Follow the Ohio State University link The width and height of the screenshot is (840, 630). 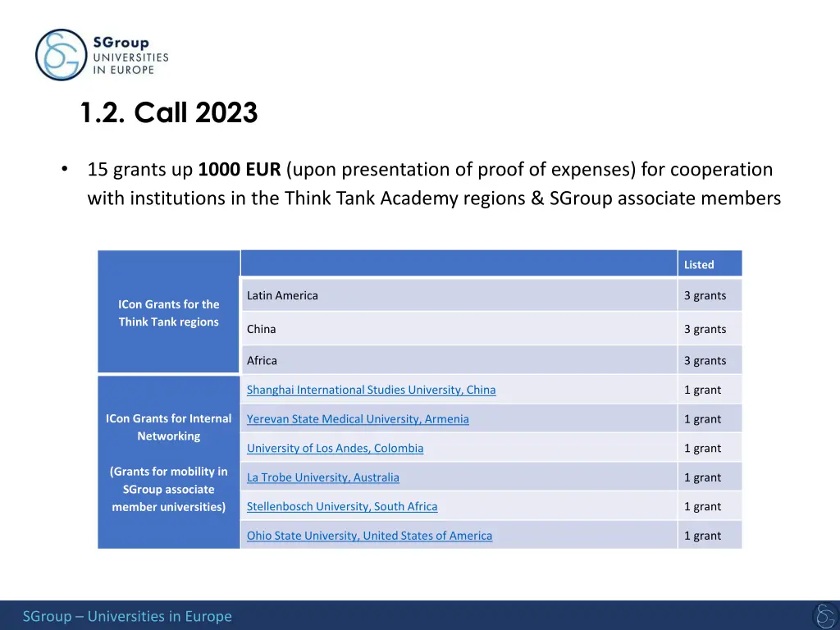point(369,536)
